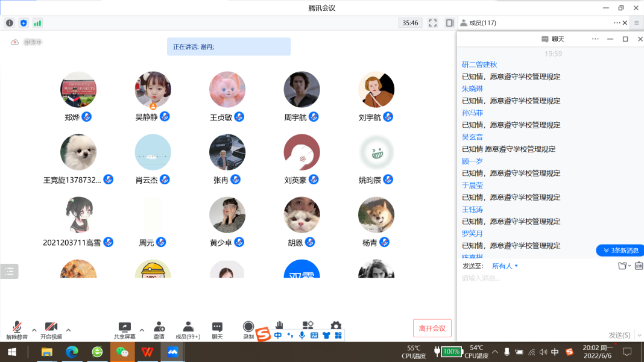644x362 pixels.
Task: Open the three-dot menu in 聊天 header
Action: click(x=595, y=39)
